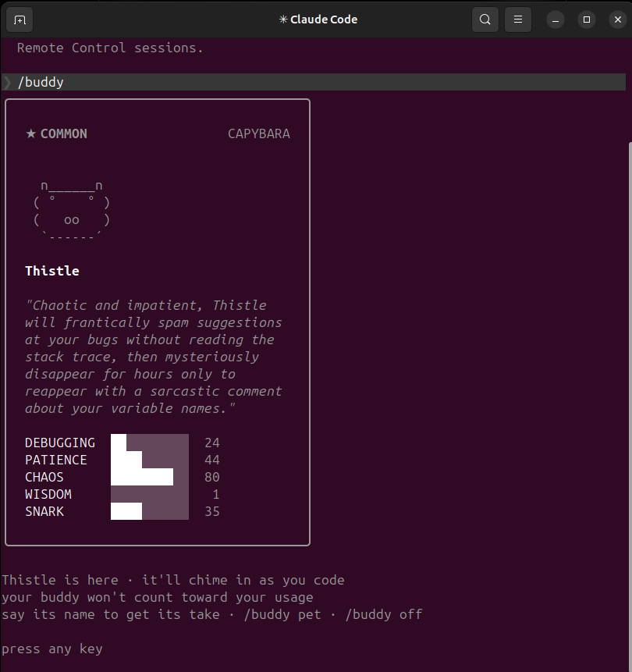Image resolution: width=632 pixels, height=672 pixels.
Task: Minimize the Claude Code window
Action: coord(556,20)
